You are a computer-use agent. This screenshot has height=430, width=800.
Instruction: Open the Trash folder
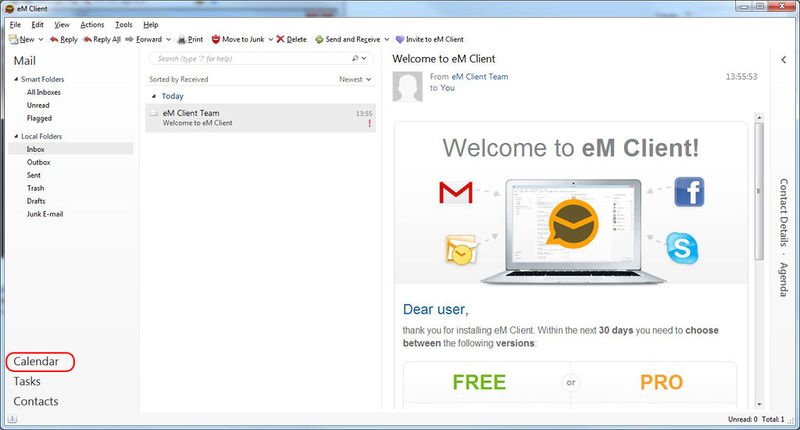[36, 188]
